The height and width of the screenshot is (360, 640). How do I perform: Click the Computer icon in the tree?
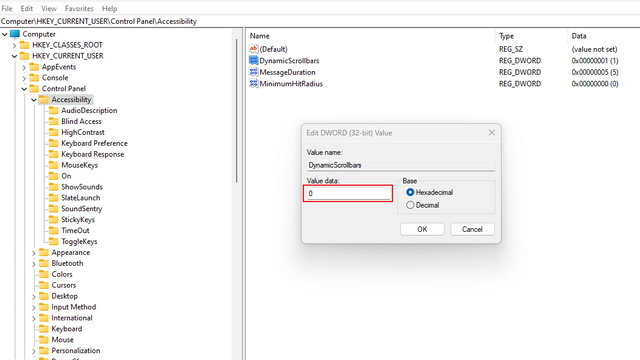tap(15, 34)
